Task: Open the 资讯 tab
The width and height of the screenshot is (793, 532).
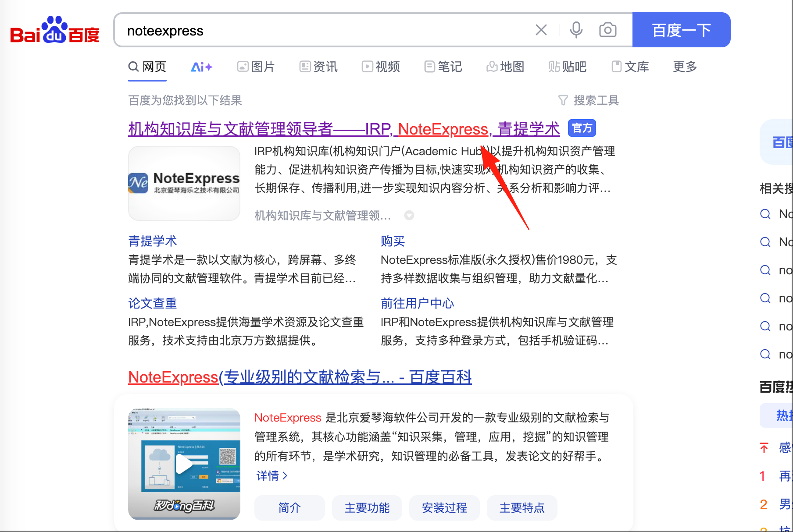Action: point(318,67)
